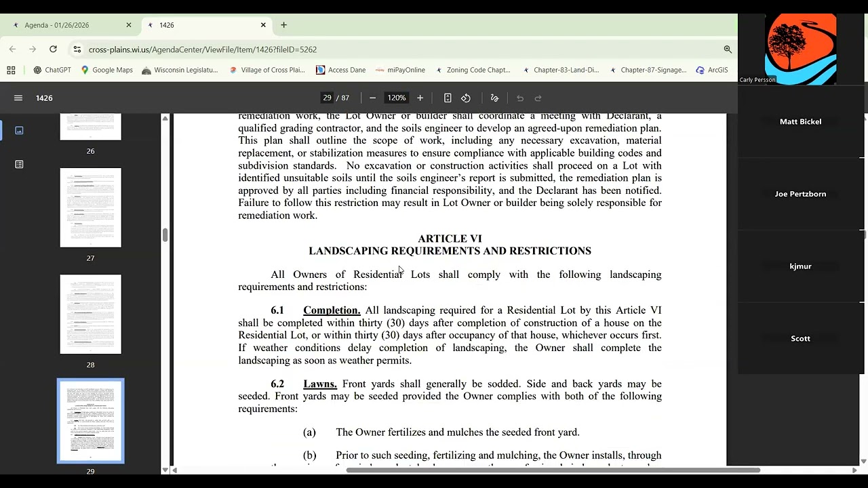Click 'LANDSCAPING REQUIREMENTS AND RESTRICTIONS' title
868x488 pixels.
pos(450,251)
